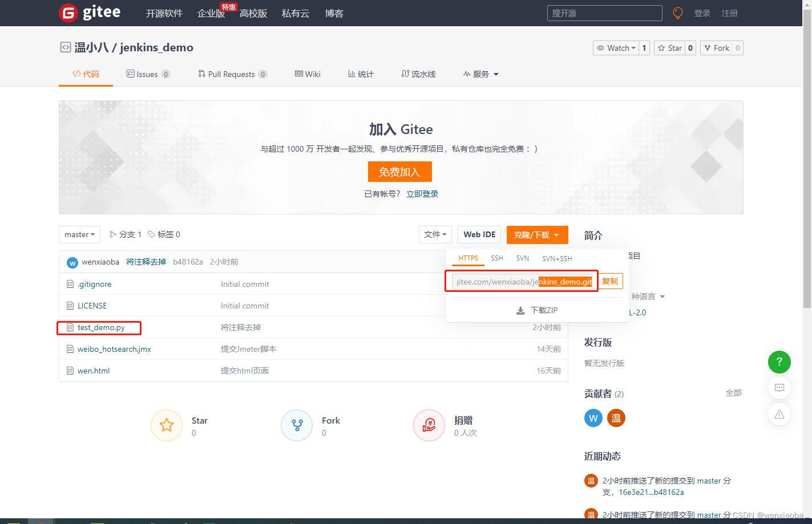Toggle the 克隆/下载 dropdown button
812x524 pixels.
click(x=537, y=235)
